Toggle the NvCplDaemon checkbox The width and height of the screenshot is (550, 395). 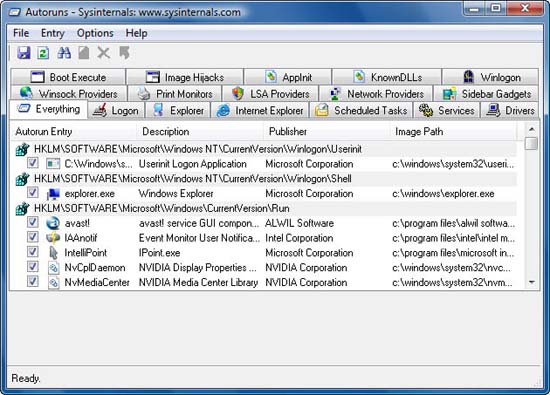(x=33, y=266)
